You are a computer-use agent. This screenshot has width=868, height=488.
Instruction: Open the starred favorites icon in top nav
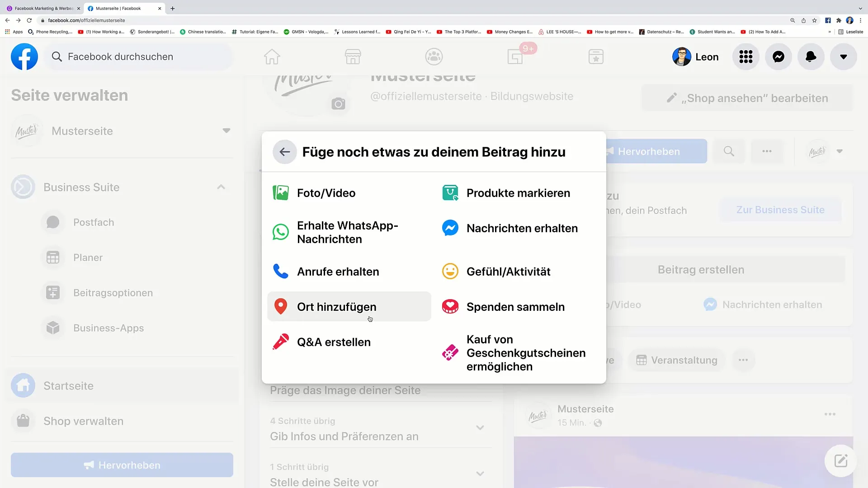click(596, 57)
